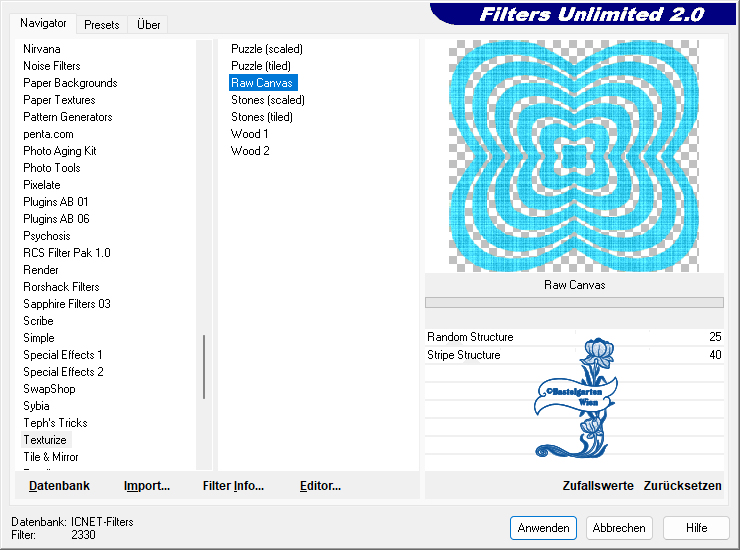This screenshot has width=740, height=550.
Task: Select the Paper Textures filter category
Action: 59,100
